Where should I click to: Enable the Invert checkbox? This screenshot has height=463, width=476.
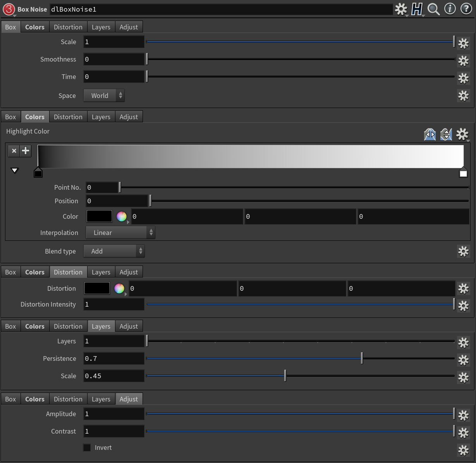[87, 448]
